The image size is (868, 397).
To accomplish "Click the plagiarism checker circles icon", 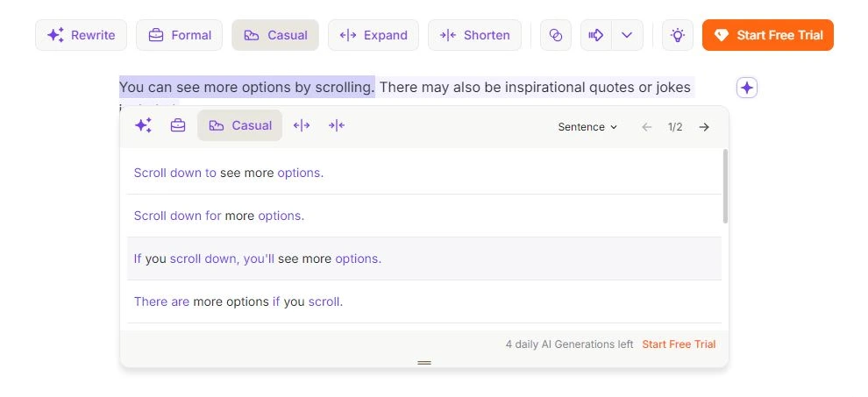I will [555, 35].
